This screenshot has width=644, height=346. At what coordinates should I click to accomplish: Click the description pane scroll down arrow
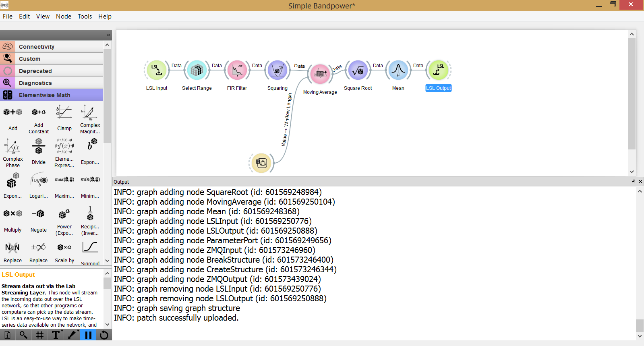pos(107,324)
